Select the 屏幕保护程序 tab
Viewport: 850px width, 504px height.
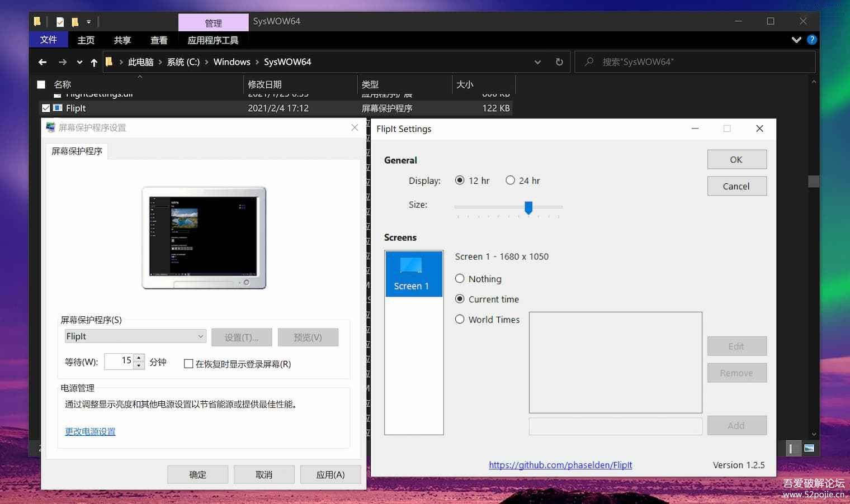(x=77, y=151)
